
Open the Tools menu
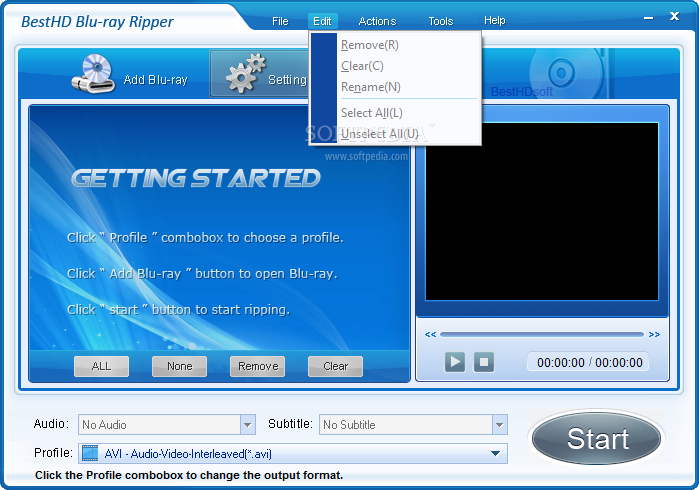pyautogui.click(x=441, y=21)
